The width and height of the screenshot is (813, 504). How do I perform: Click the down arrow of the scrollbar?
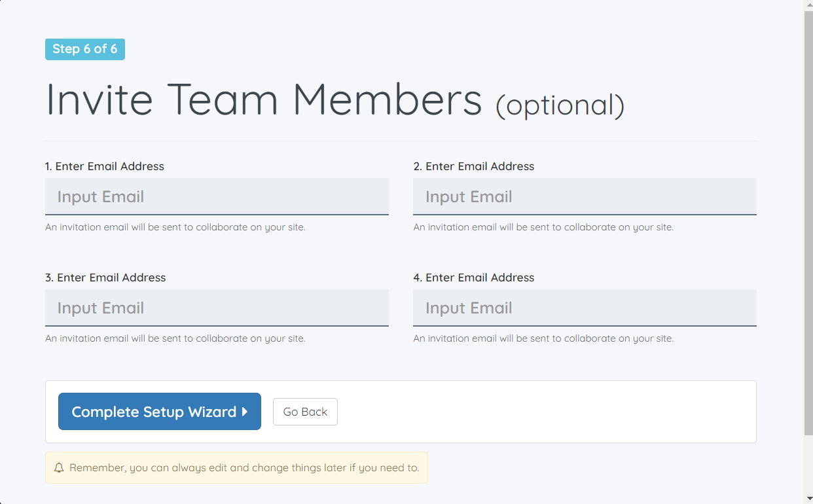[808, 499]
